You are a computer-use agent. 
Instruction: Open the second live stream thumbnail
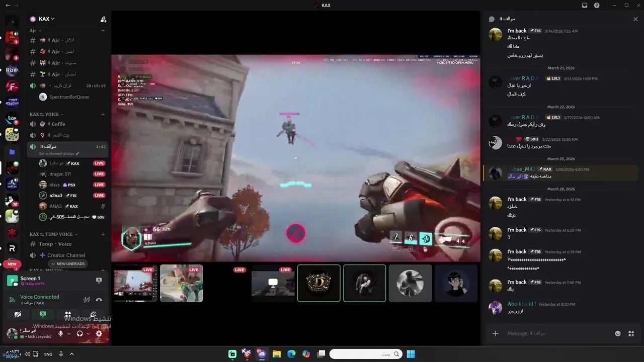[x=181, y=283]
